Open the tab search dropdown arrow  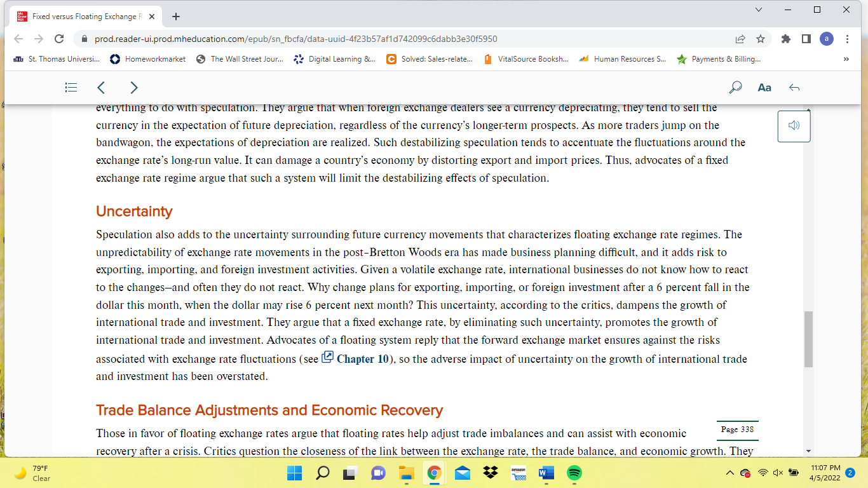pyautogui.click(x=759, y=10)
